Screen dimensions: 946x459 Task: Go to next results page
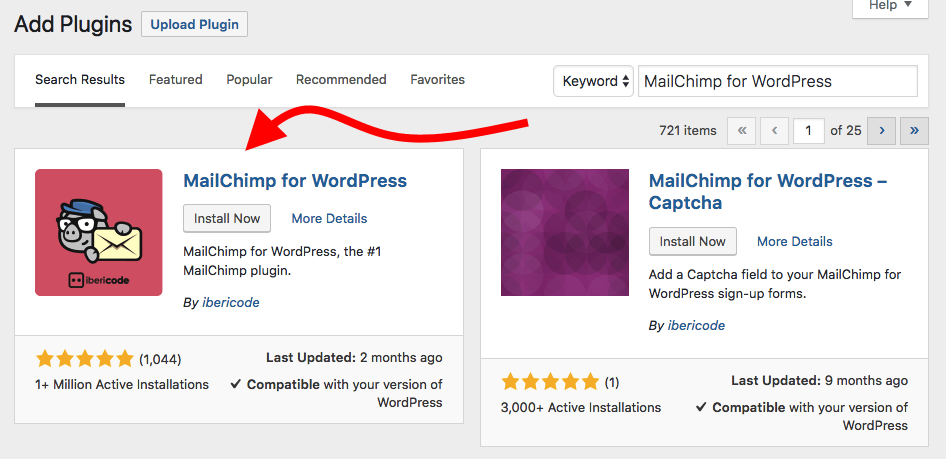click(x=881, y=130)
